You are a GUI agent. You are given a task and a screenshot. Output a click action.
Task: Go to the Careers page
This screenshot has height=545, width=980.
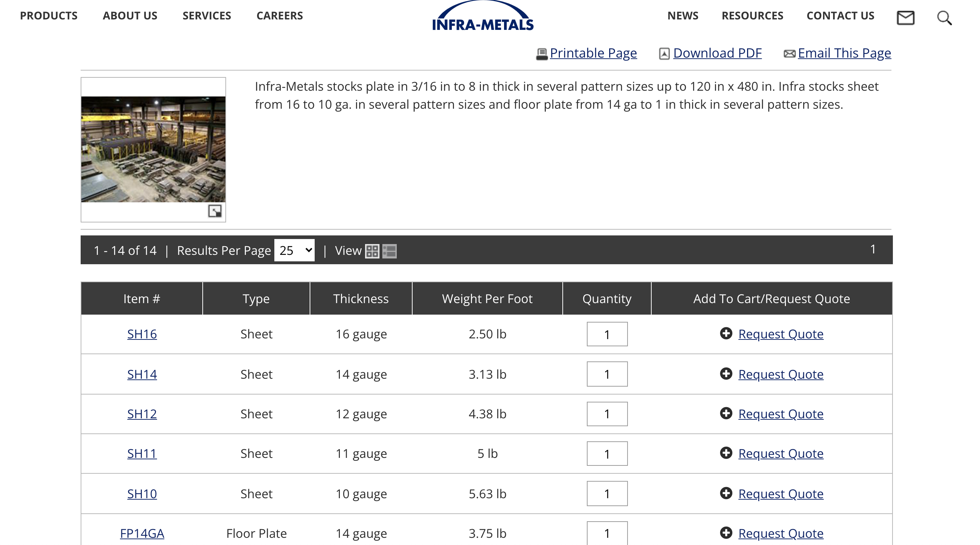point(280,15)
